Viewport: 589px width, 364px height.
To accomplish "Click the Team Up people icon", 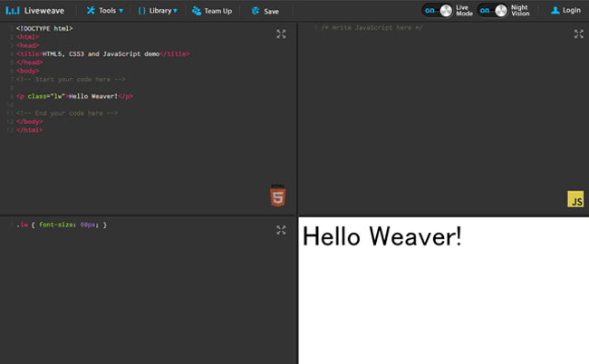I will (197, 11).
